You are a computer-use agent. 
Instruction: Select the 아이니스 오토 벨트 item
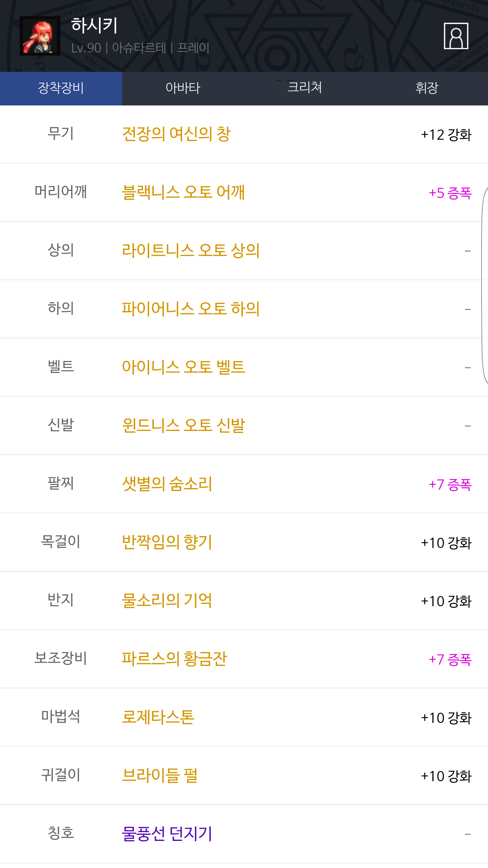tap(183, 368)
